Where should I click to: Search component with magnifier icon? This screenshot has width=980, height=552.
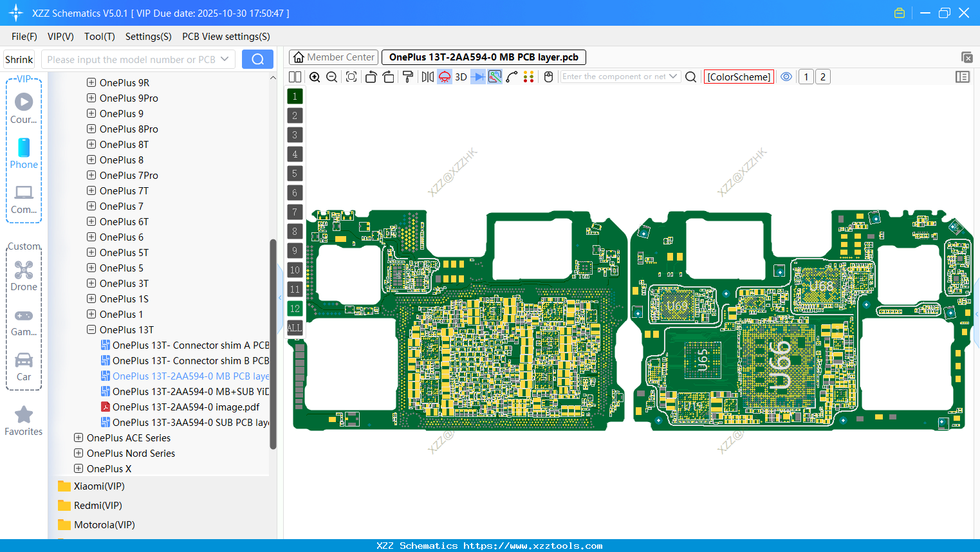pyautogui.click(x=691, y=77)
